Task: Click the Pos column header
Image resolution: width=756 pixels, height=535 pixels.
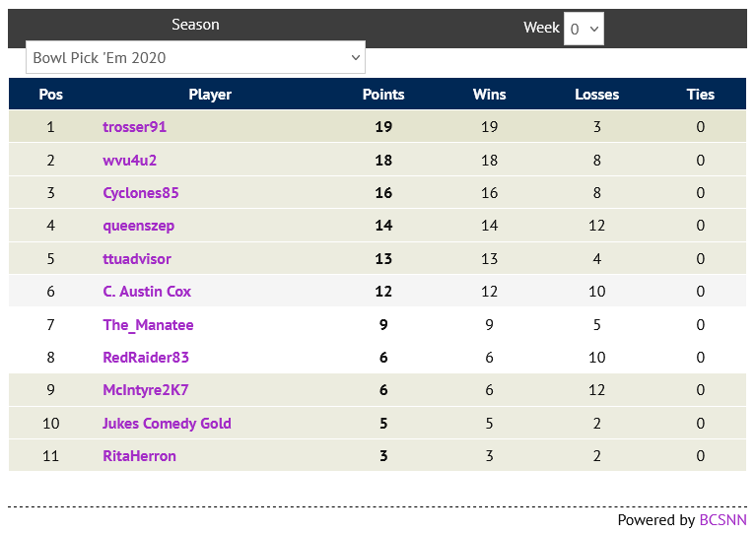Action: coord(51,95)
